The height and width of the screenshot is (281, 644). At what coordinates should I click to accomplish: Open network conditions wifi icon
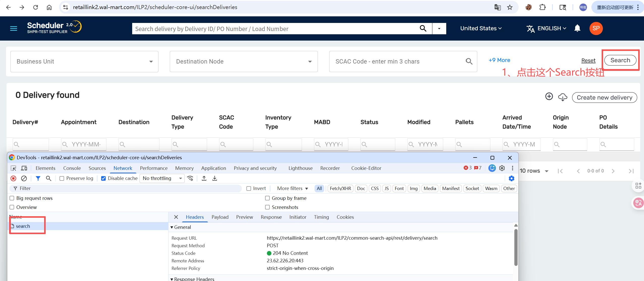(190, 178)
